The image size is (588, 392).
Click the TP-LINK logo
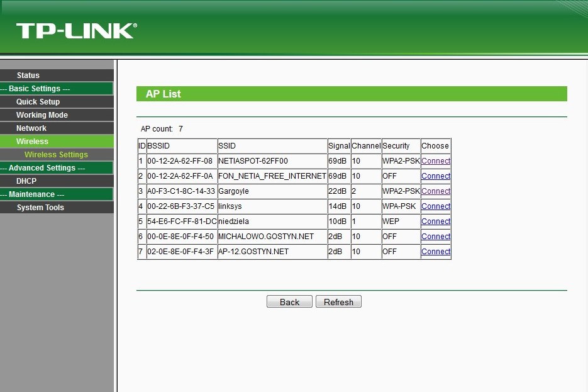[x=76, y=31]
